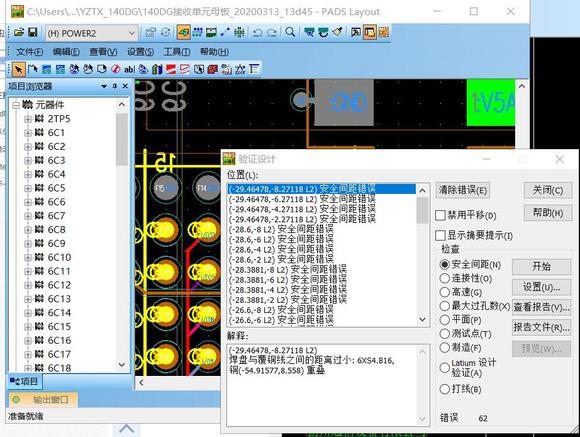The image size is (580, 437).
Task: Click the Open file toolbar icon
Action: point(19,33)
